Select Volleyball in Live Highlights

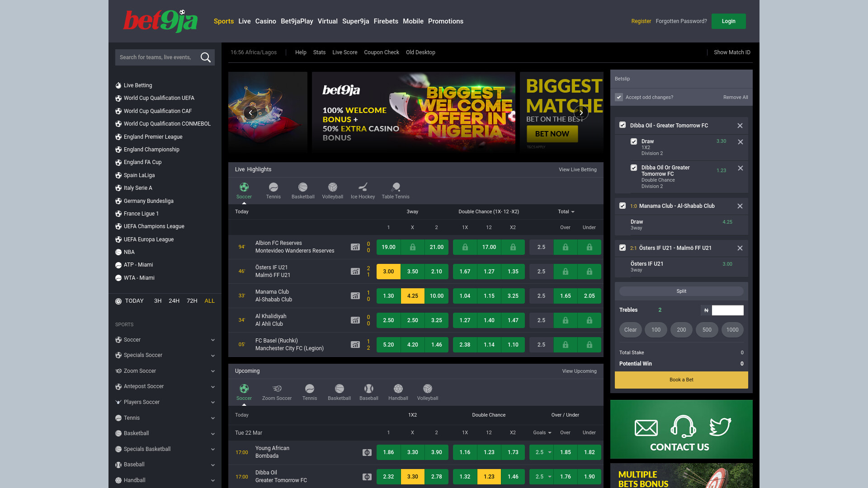click(x=333, y=191)
